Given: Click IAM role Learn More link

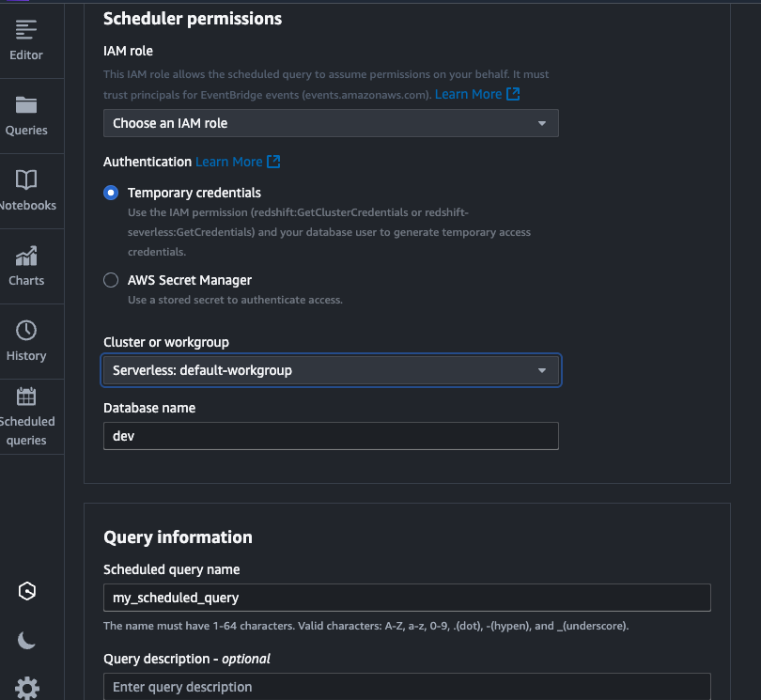Looking at the screenshot, I should (468, 94).
